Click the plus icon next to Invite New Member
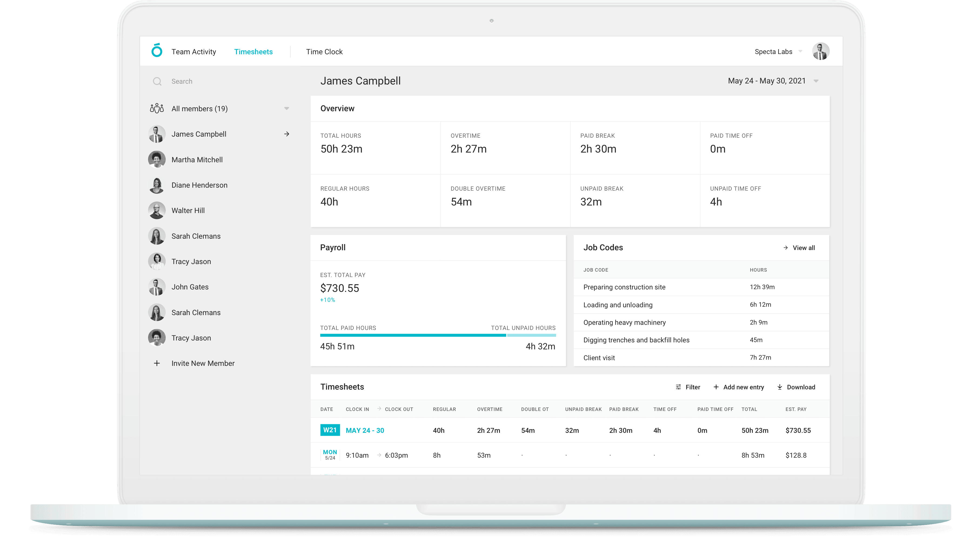The image size is (980, 550). click(157, 363)
